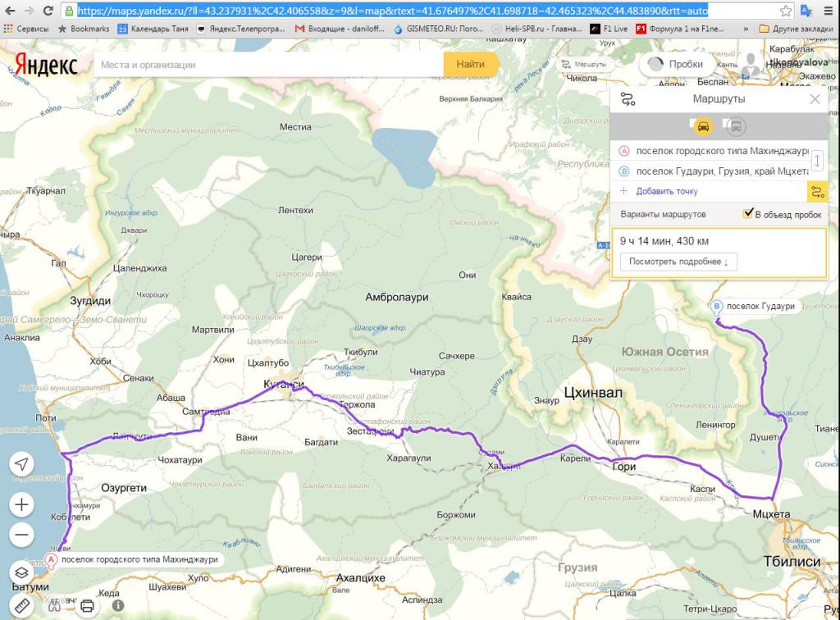
Task: Click route point A marker on map
Action: point(51,561)
